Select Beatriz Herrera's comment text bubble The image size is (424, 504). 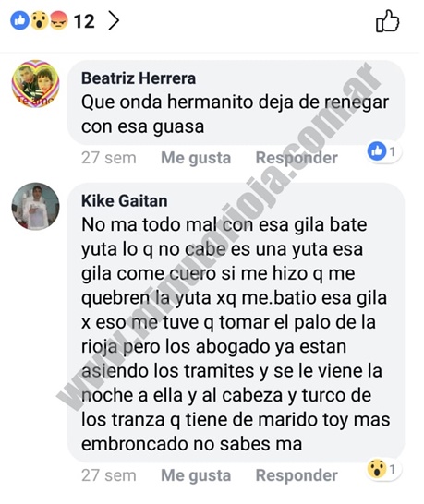click(236, 102)
